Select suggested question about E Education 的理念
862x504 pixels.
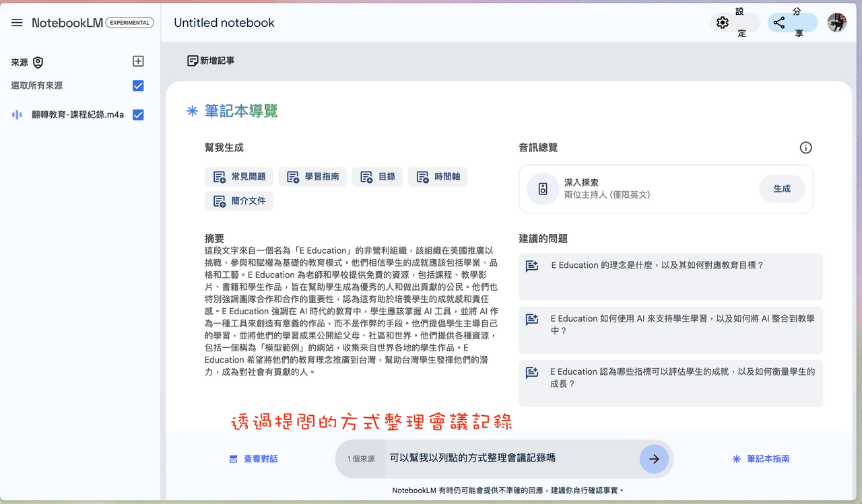pos(671,277)
